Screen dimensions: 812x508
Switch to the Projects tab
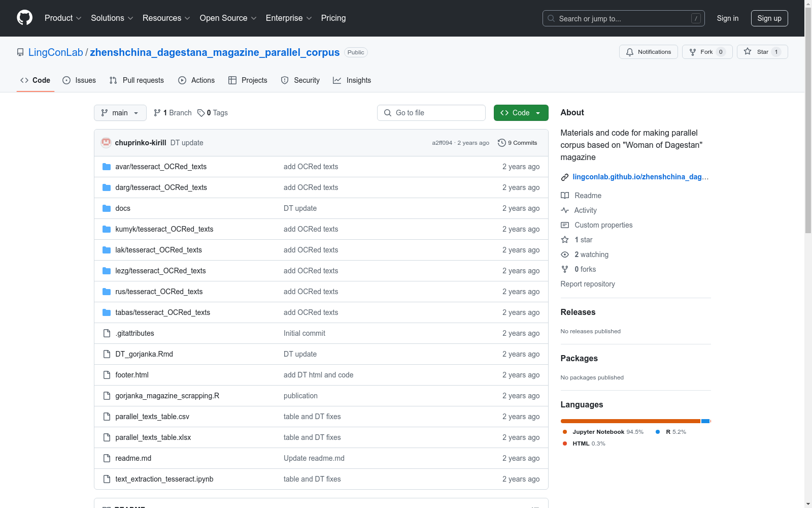[x=248, y=80]
